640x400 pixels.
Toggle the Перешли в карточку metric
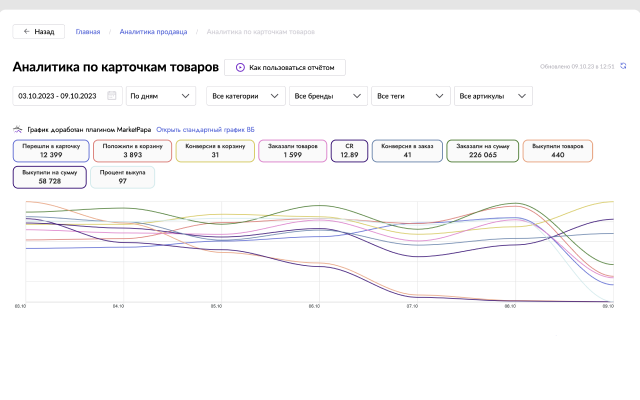[x=50, y=150]
